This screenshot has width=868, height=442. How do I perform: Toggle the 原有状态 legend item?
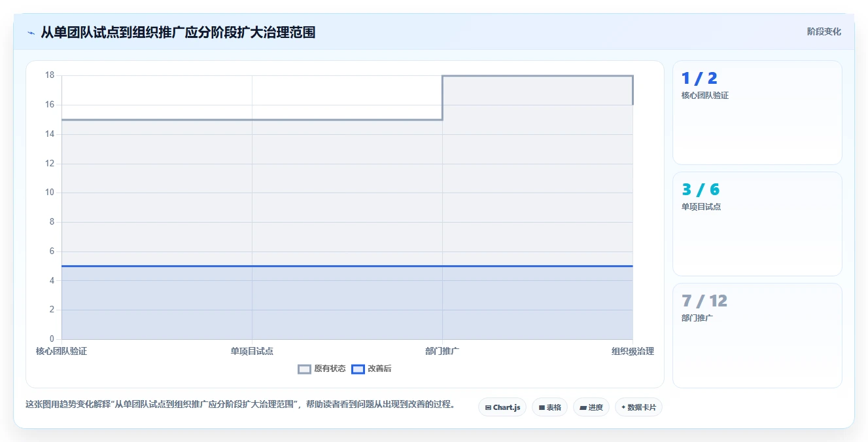(x=322, y=369)
